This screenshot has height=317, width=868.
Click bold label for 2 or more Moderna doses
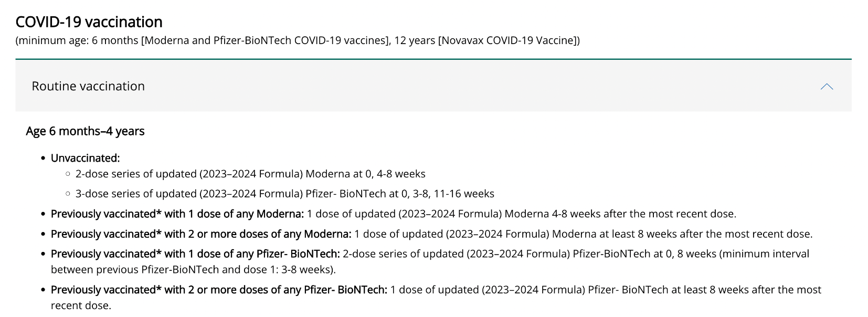pos(201,234)
